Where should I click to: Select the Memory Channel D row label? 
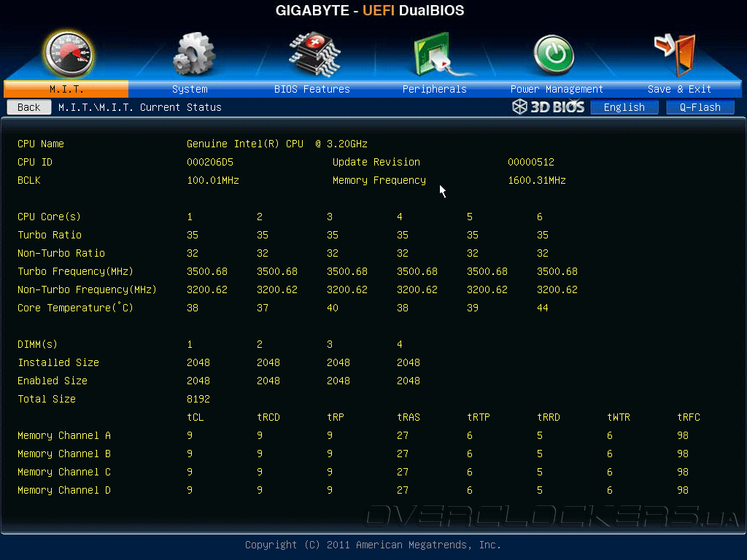coord(64,490)
